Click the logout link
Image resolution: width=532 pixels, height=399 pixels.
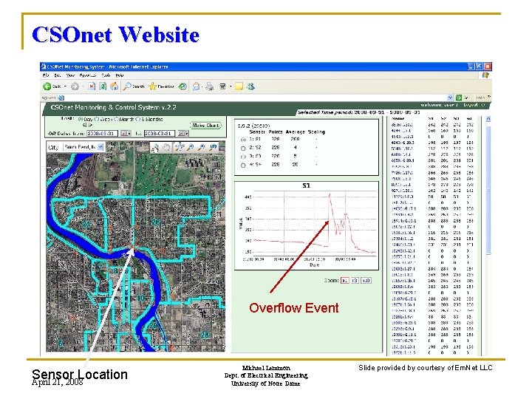point(474,105)
